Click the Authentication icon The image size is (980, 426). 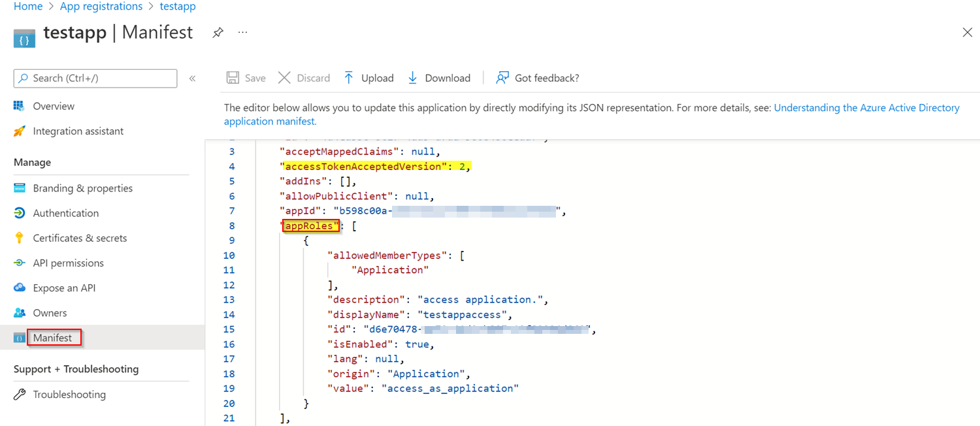pyautogui.click(x=20, y=213)
